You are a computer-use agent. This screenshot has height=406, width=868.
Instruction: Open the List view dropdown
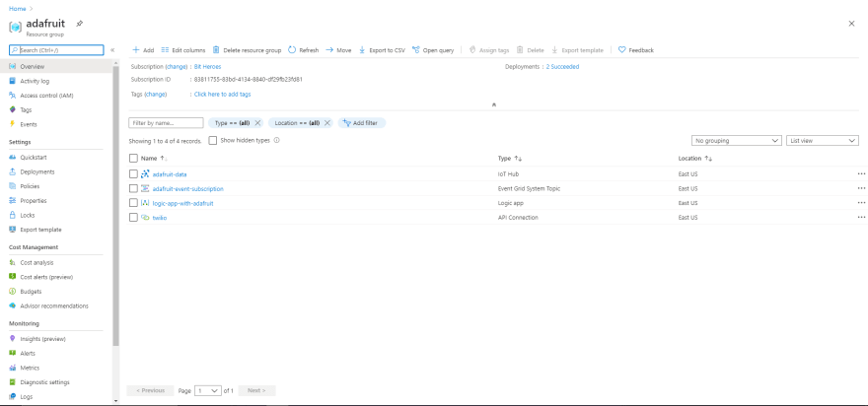[x=823, y=141]
